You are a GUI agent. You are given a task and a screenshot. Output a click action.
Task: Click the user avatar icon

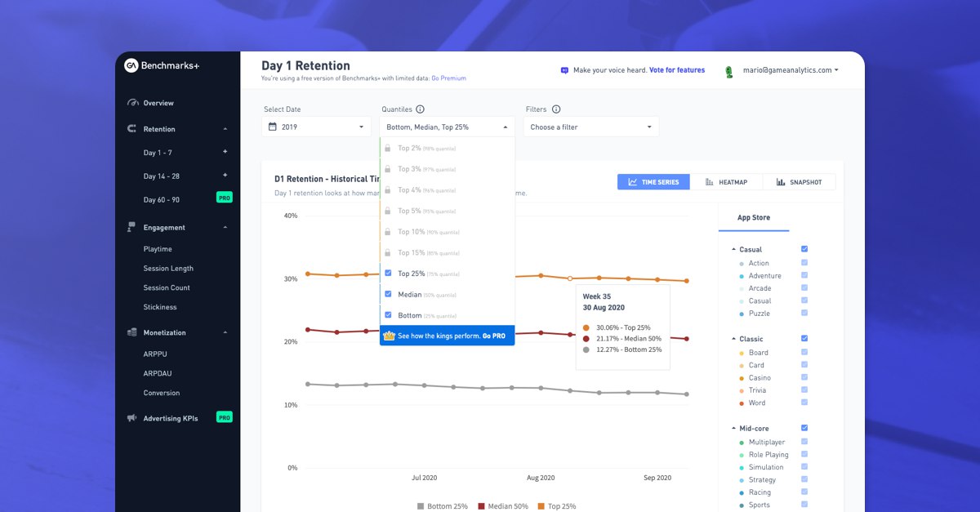[729, 71]
